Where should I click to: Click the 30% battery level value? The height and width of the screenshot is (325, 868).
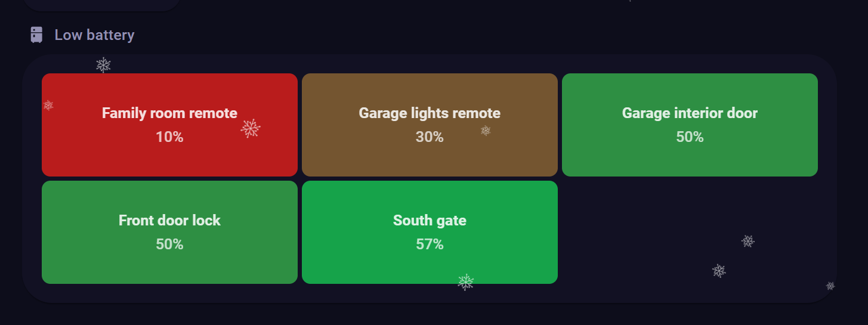pos(430,137)
